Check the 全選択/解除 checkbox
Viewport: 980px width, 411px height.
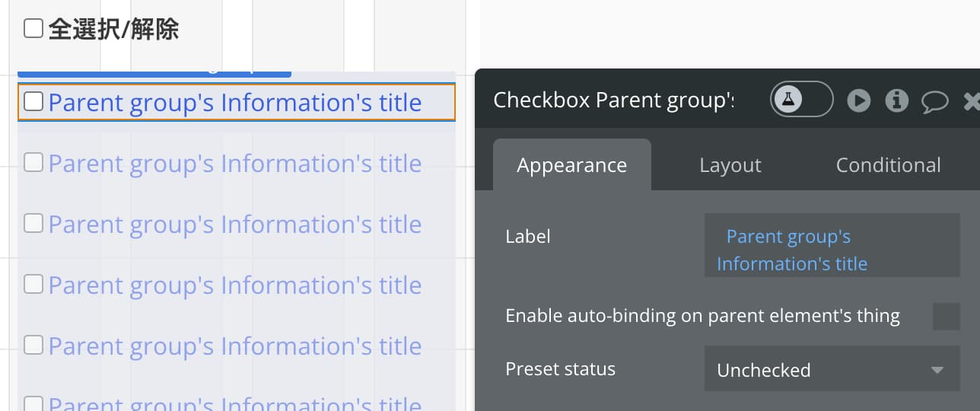tap(33, 29)
